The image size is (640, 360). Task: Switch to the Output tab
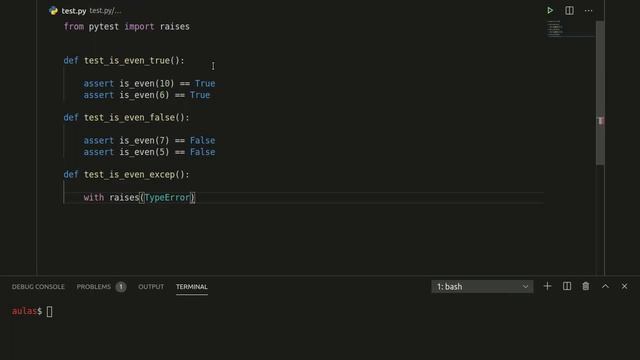pos(151,287)
